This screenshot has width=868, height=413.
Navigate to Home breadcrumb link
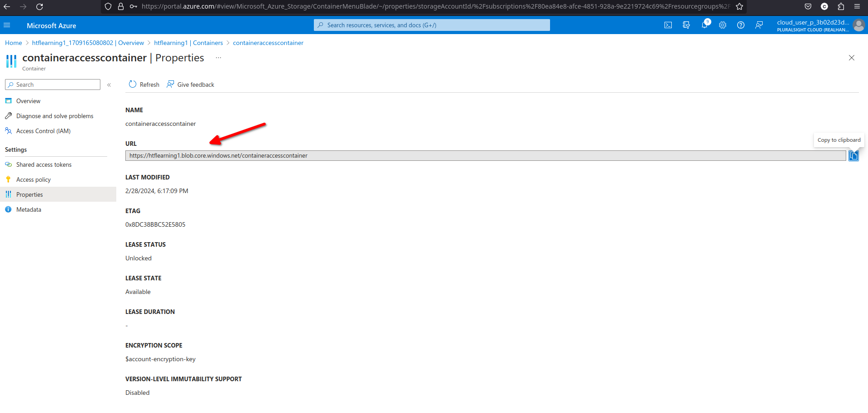(13, 43)
